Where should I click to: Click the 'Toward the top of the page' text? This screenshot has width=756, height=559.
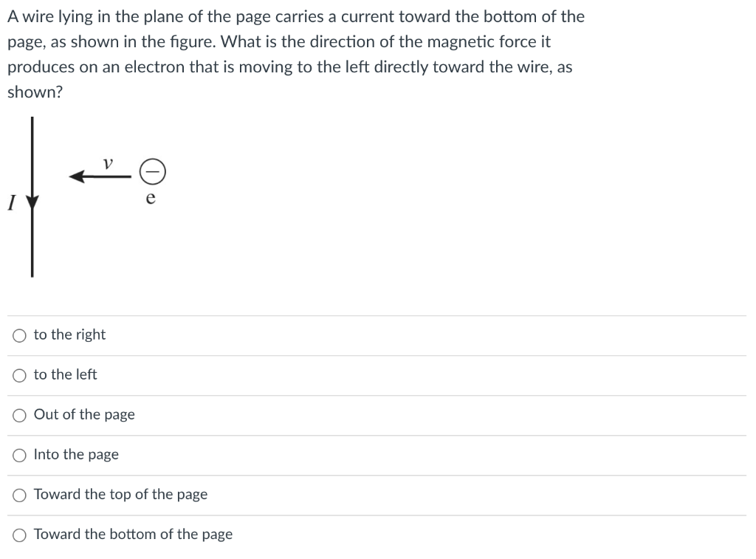tap(120, 494)
